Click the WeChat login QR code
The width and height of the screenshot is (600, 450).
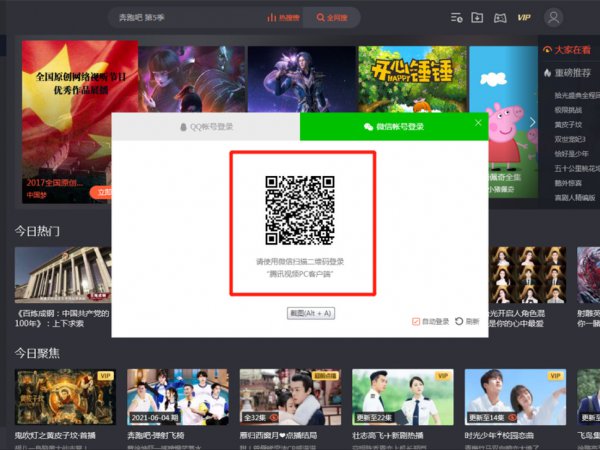pos(300,210)
